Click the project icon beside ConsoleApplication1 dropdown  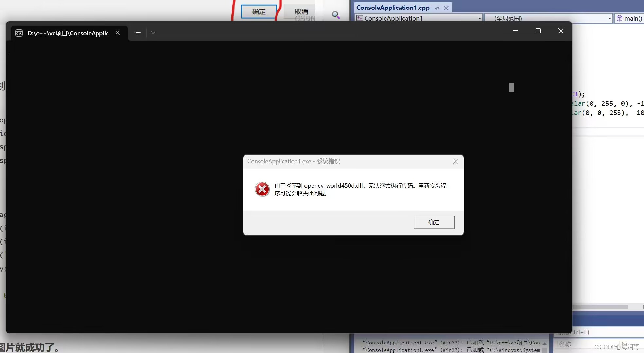click(x=359, y=18)
